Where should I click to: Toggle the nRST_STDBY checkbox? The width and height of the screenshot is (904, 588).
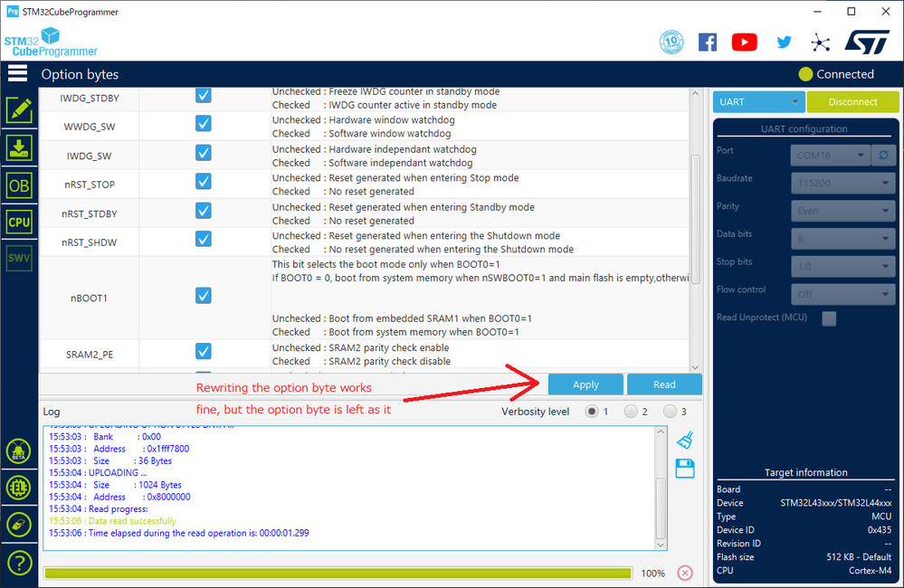click(204, 211)
